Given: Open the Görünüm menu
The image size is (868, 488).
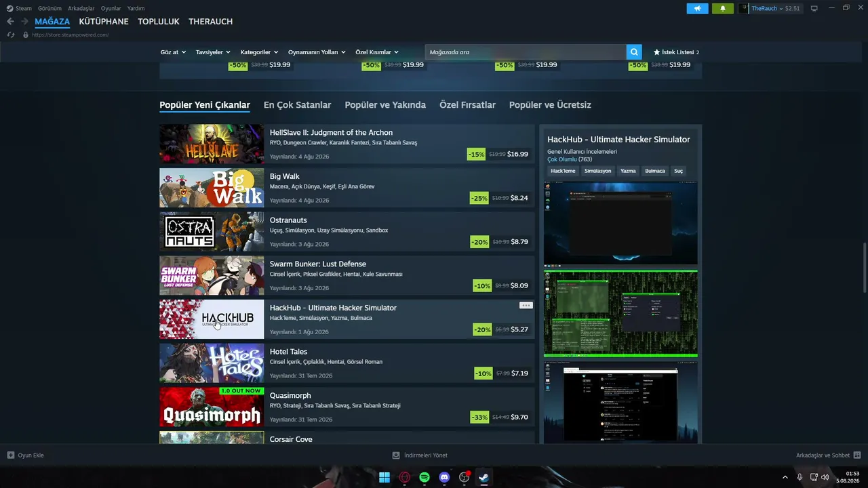Looking at the screenshot, I should click(x=50, y=9).
